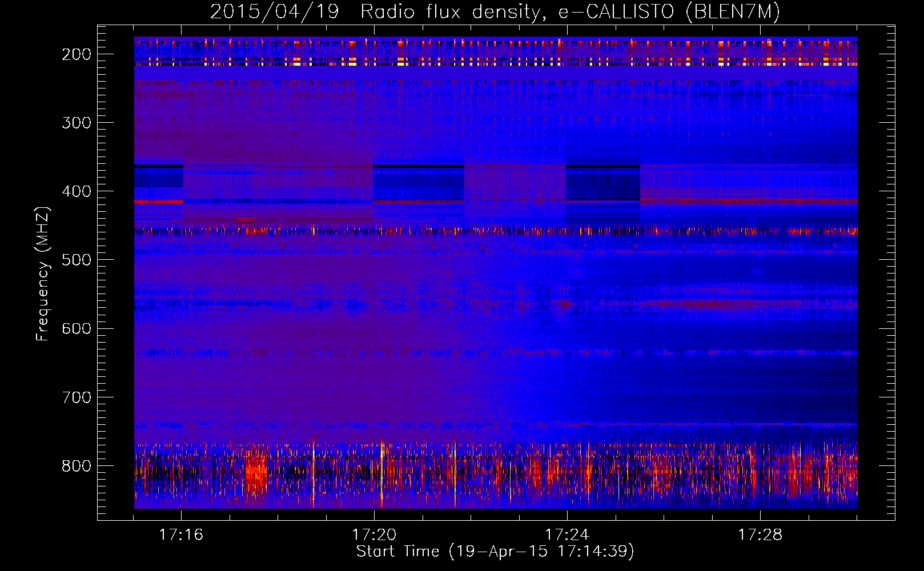Click the 17:16 time tick label
The image size is (924, 571).
tap(181, 534)
